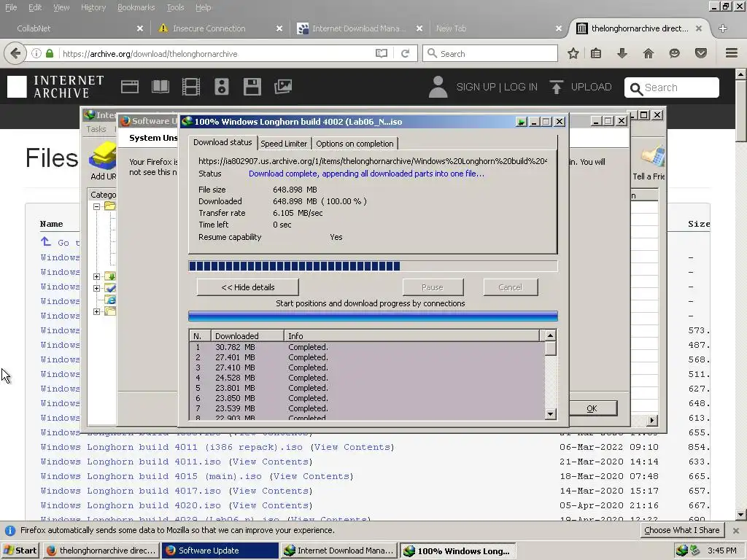This screenshot has height=560, width=747.
Task: Open the Internet Archive texts book icon
Action: coord(160,87)
